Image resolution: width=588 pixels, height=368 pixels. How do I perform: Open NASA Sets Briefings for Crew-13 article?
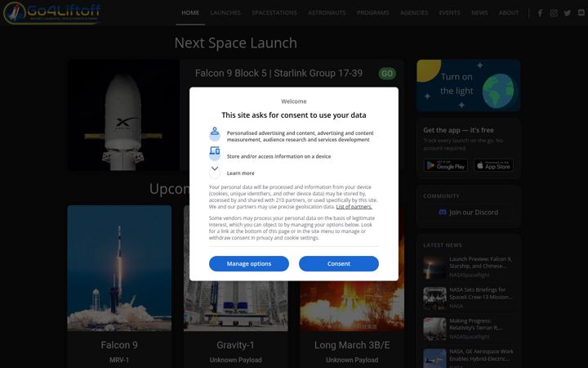480,294
